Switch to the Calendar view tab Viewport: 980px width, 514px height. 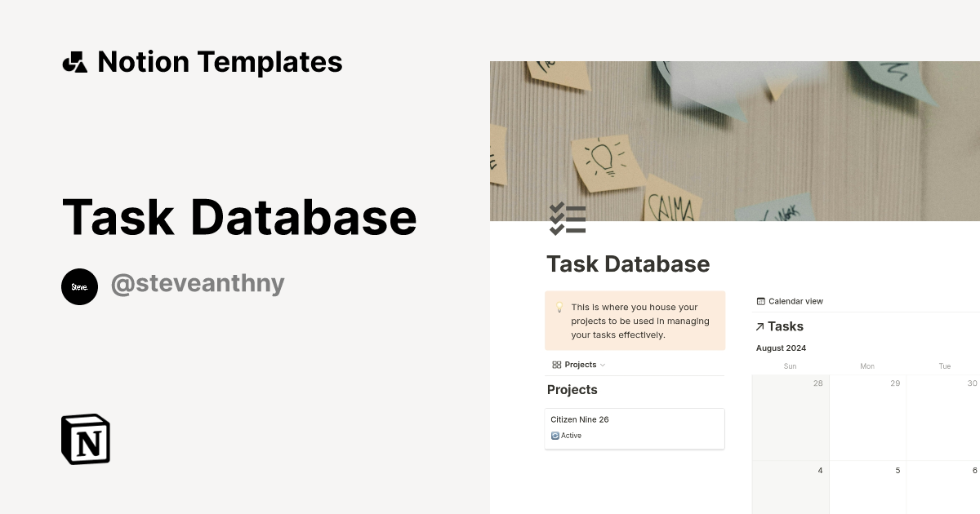(790, 301)
